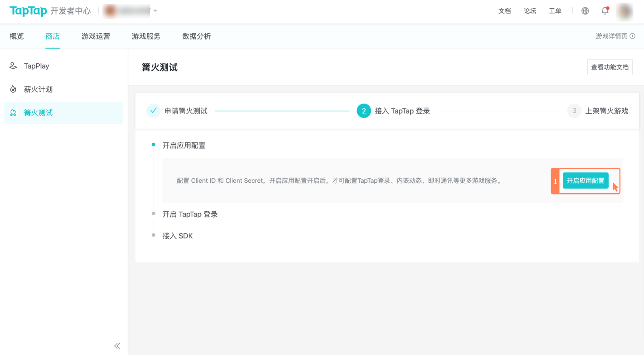
Task: Click the 薪火计划 flame icon
Action: [x=13, y=89]
